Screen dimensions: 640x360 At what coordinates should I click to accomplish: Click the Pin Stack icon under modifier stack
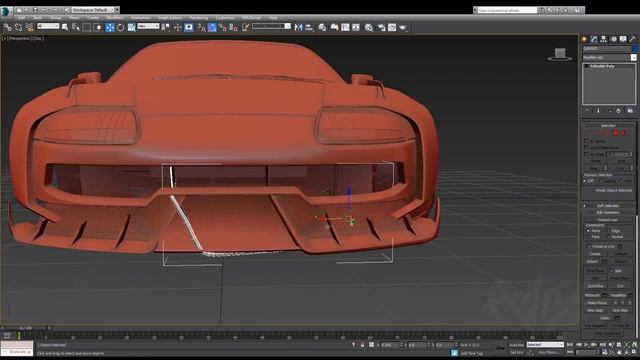587,111
